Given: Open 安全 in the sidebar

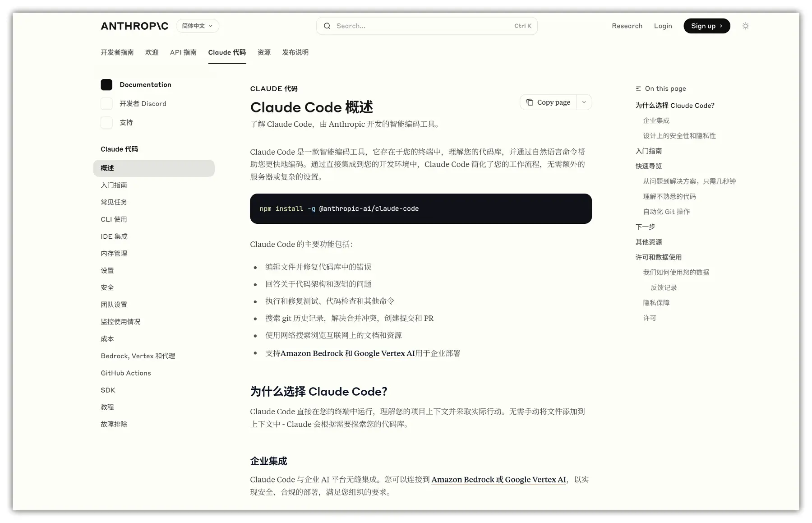Looking at the screenshot, I should tap(107, 287).
